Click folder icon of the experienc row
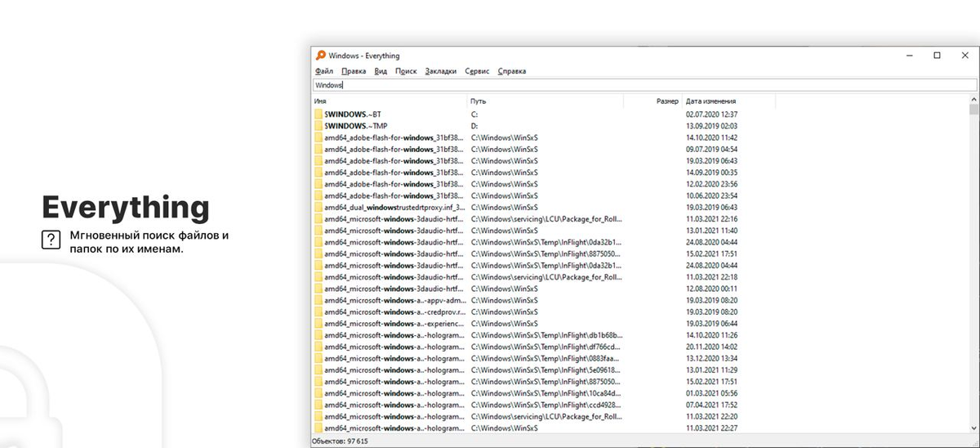The height and width of the screenshot is (448, 980). (318, 324)
